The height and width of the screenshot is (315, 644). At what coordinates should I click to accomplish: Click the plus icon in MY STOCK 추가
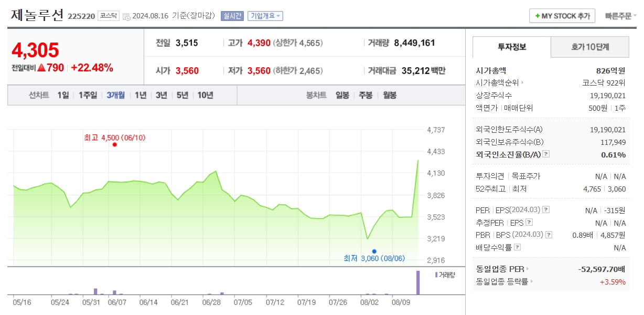tap(538, 16)
